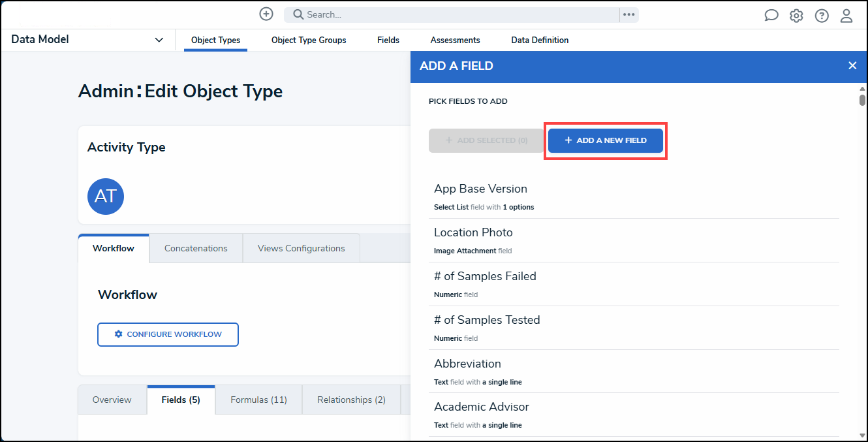Switch to the Object Types tab
Screen dimensions: 868x442
point(215,40)
